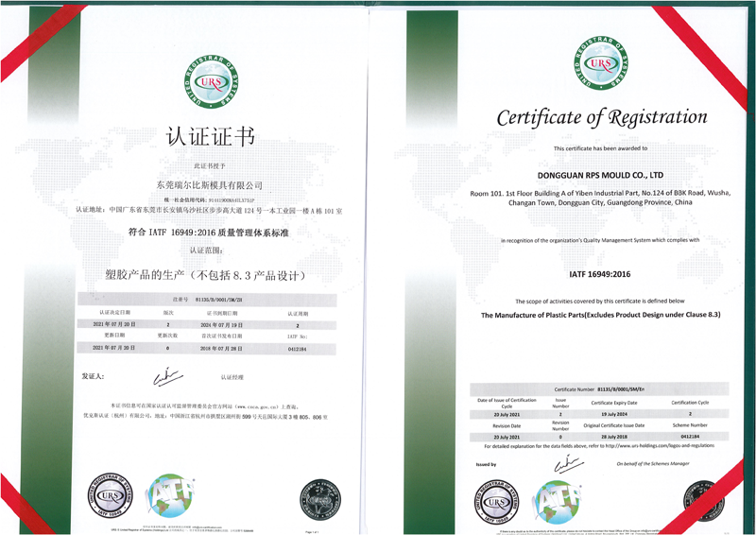
Task: Click the 首次证书发布日期 label
Action: (222, 336)
